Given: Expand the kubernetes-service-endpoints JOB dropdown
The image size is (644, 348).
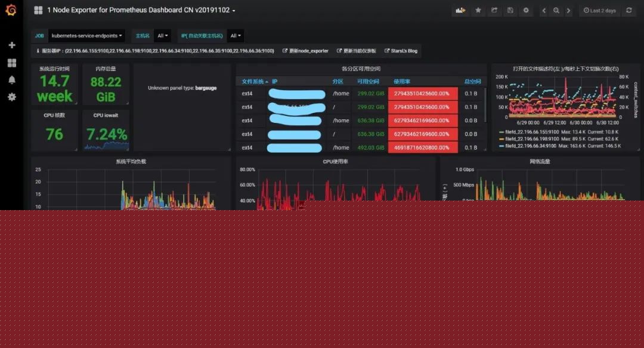Looking at the screenshot, I should click(86, 36).
